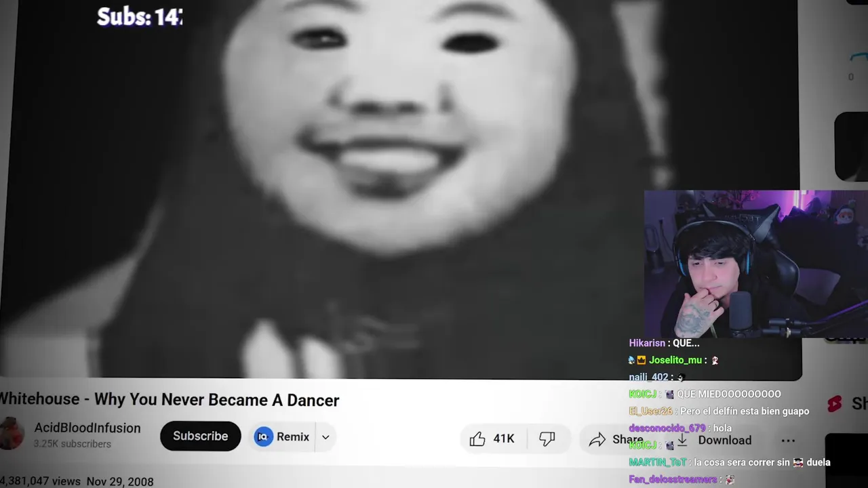Click chat username naili_402
This screenshot has width=868, height=488.
(x=648, y=377)
